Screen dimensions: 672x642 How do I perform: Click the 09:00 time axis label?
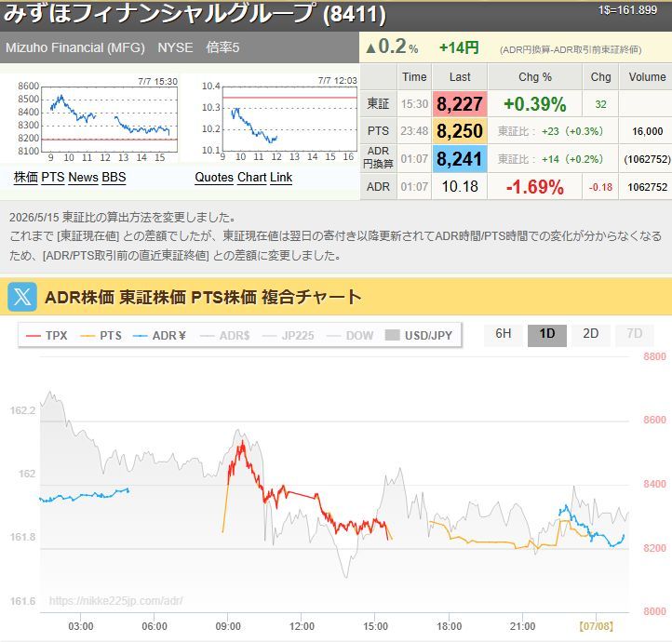pos(228,626)
